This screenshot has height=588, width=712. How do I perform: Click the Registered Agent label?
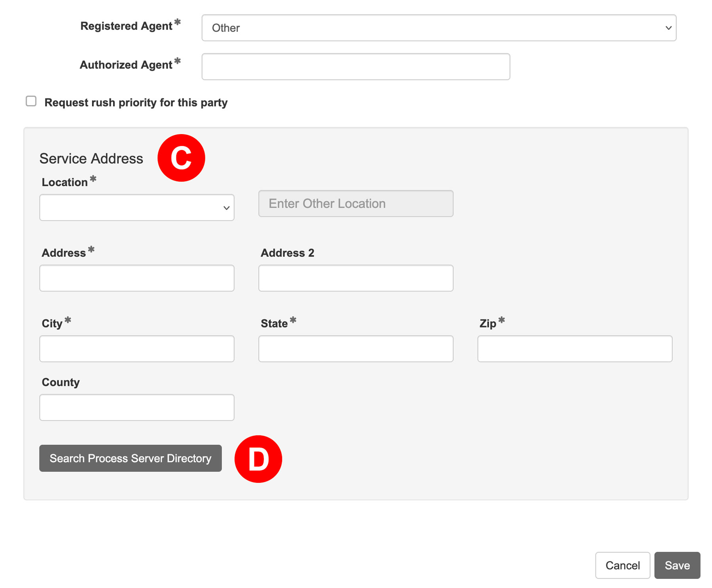126,26
